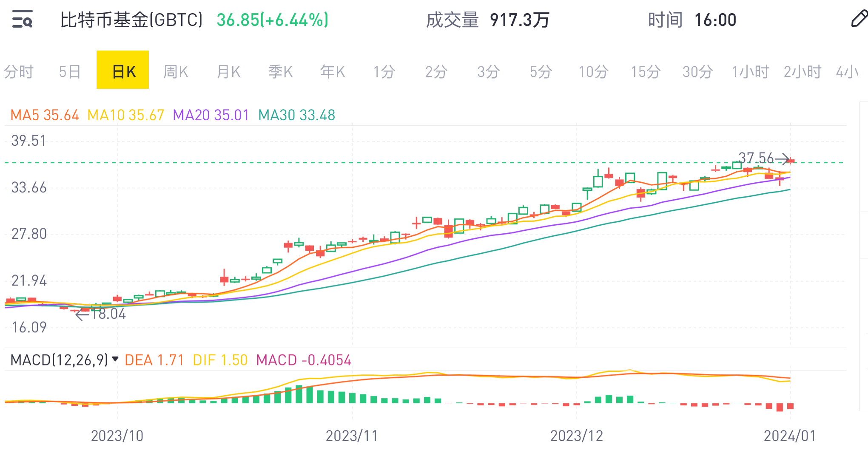
Task: Choose the 季K quarterly view
Action: point(280,71)
